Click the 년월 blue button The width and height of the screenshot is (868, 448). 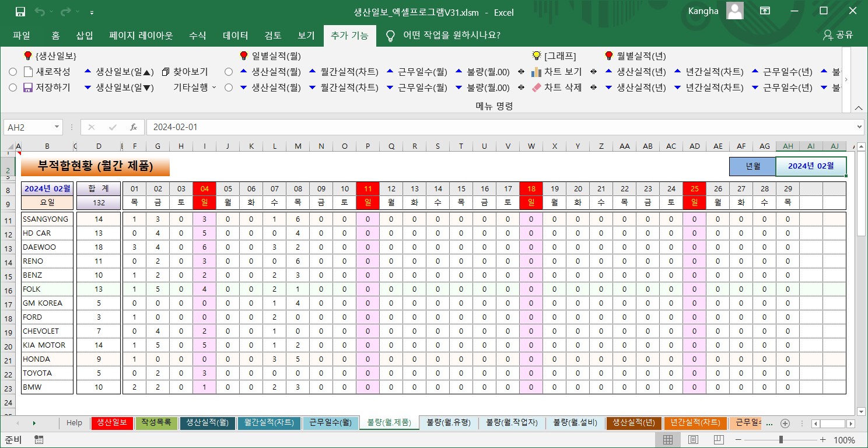pyautogui.click(x=752, y=166)
